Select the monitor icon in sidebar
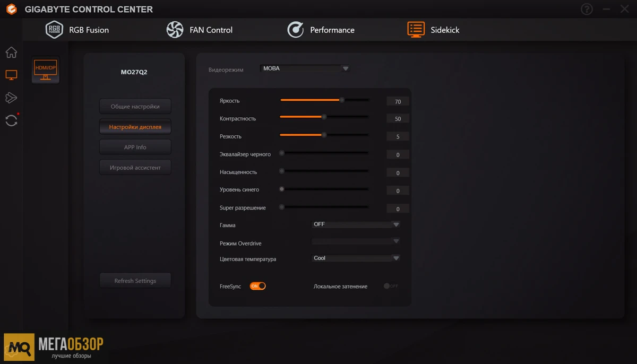637x364 pixels. point(11,75)
